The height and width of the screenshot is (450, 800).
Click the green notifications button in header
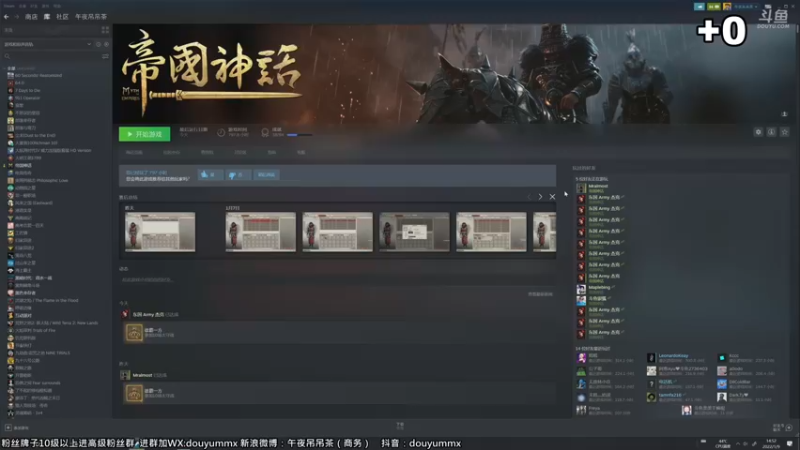(x=714, y=7)
